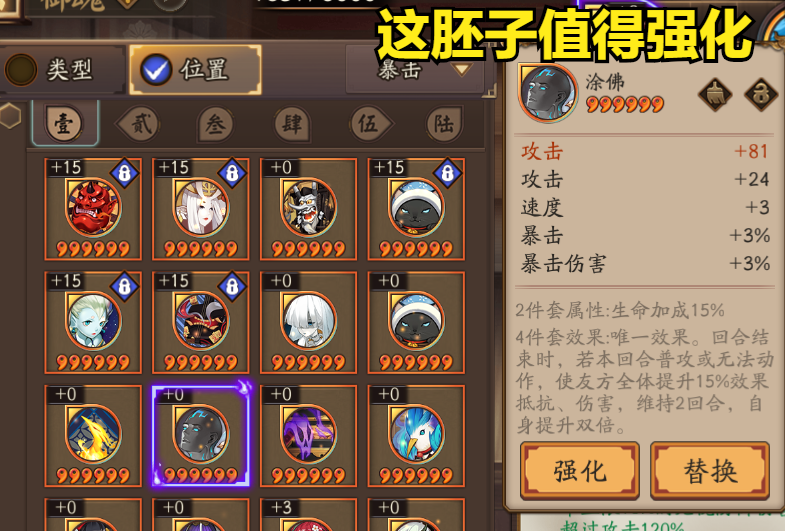Select the blue bird soul icon
785x531 pixels.
pos(416,436)
